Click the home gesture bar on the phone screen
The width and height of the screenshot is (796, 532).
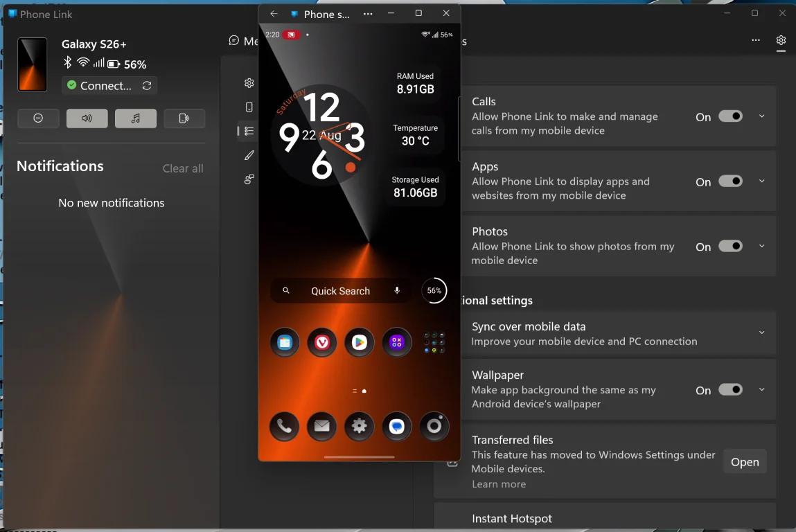click(x=360, y=457)
